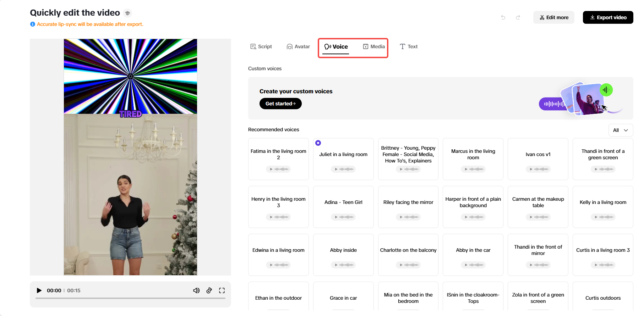Select the Ivan cos v1 voice card
This screenshot has width=644, height=316.
[538, 159]
